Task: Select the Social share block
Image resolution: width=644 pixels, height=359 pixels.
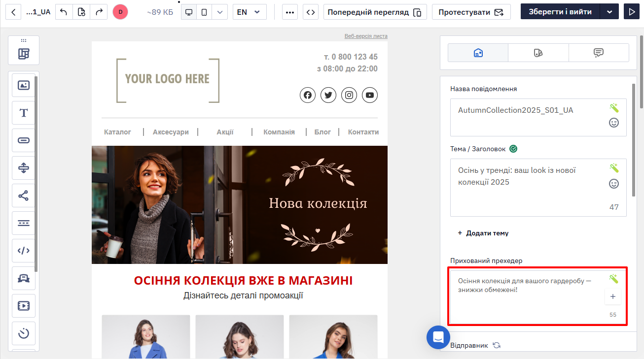Action: click(24, 196)
